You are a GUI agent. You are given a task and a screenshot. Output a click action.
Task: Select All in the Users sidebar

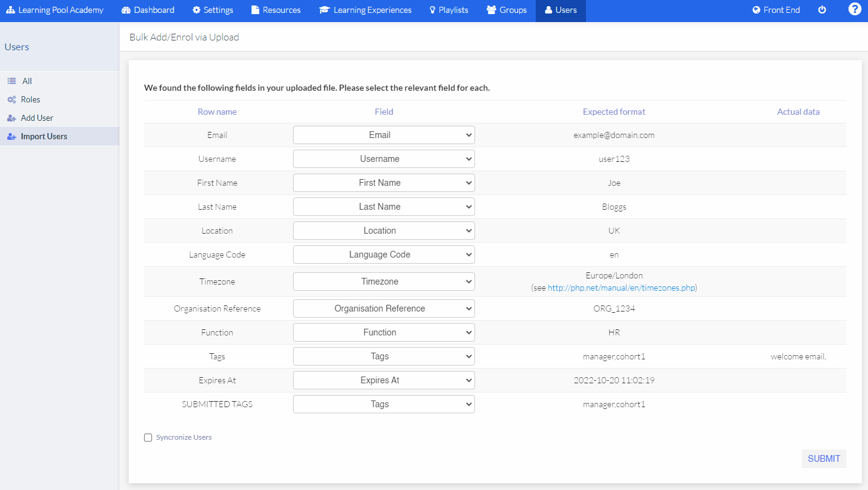pos(28,80)
